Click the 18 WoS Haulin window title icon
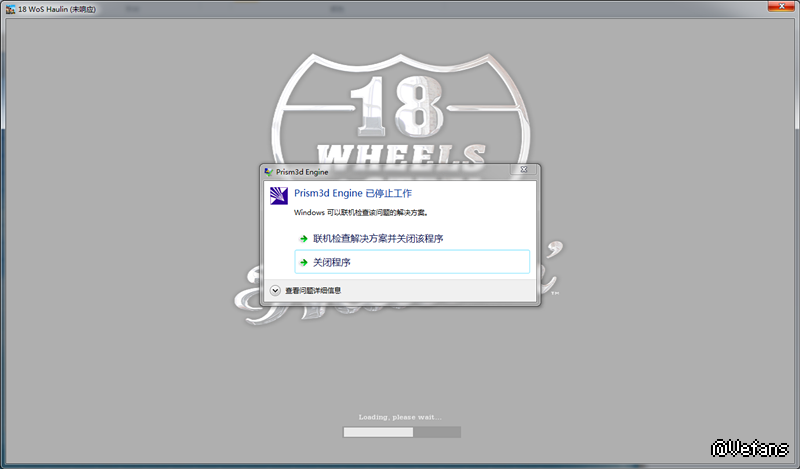800x469 pixels. [10, 9]
